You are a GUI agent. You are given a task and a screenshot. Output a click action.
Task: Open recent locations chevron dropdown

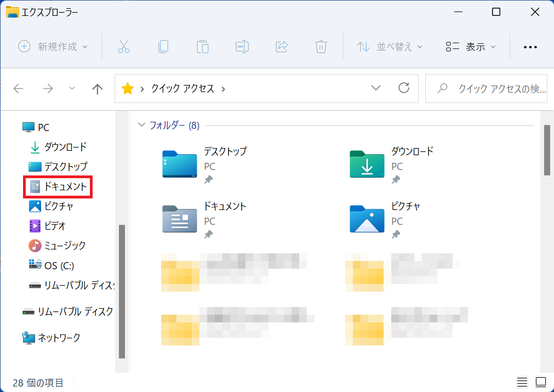pyautogui.click(x=72, y=88)
